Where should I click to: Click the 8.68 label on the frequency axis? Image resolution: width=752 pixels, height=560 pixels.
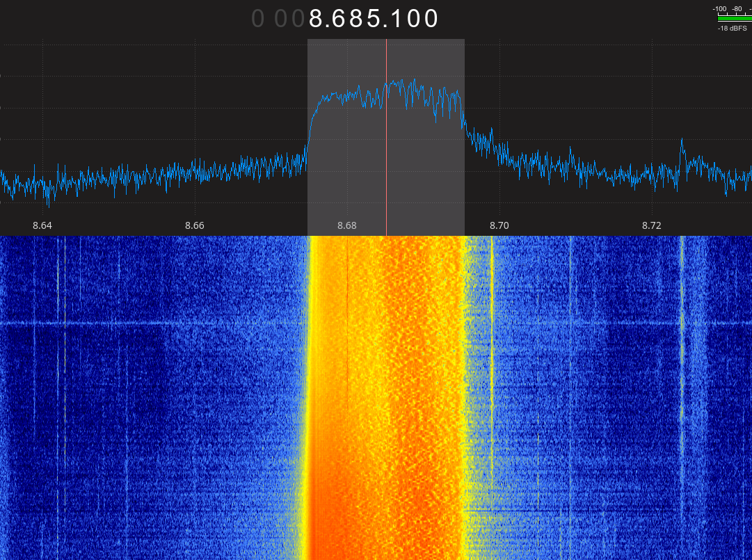tap(346, 225)
